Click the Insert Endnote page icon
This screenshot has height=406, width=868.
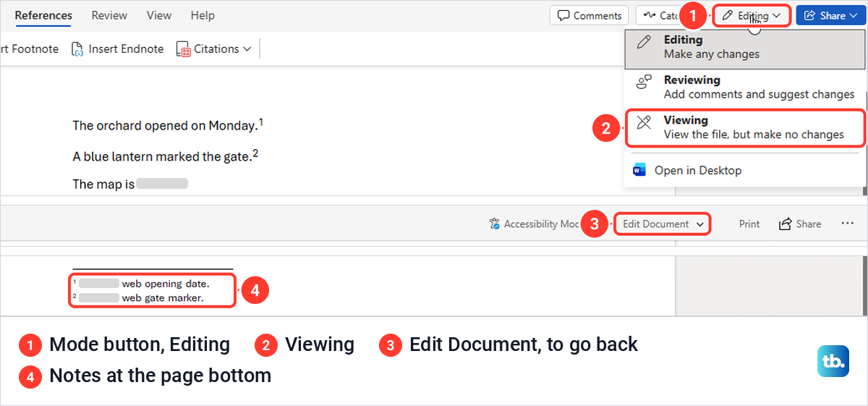point(77,49)
